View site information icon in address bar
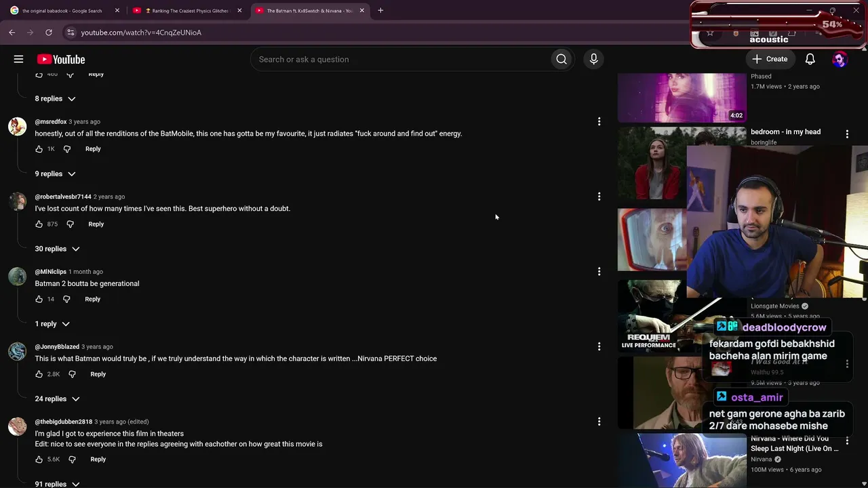The image size is (868, 488). click(x=71, y=32)
